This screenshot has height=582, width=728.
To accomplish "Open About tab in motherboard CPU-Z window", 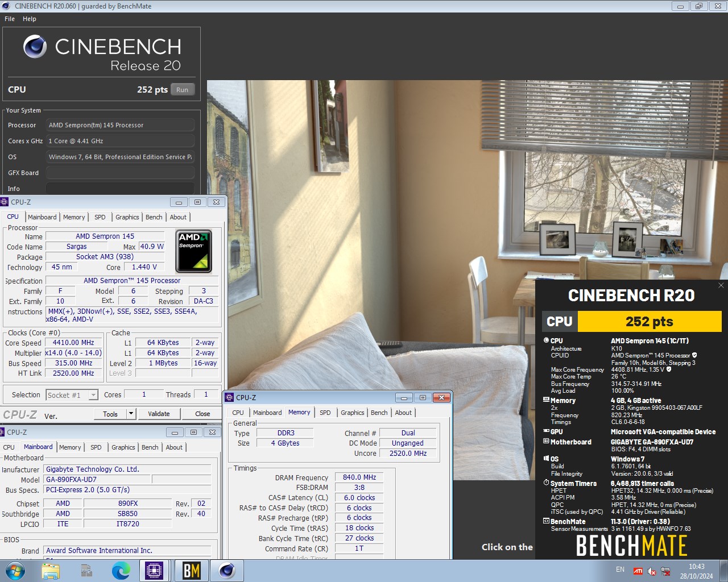I will [x=174, y=447].
